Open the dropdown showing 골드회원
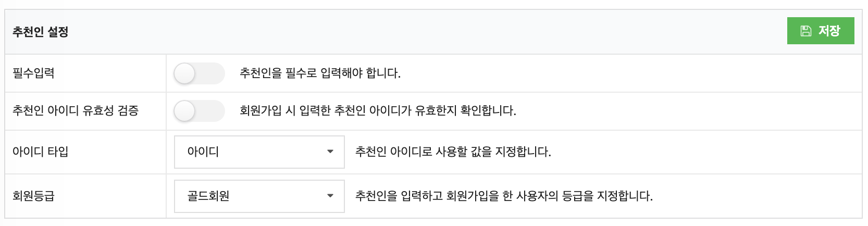The image size is (868, 226). pos(259,196)
